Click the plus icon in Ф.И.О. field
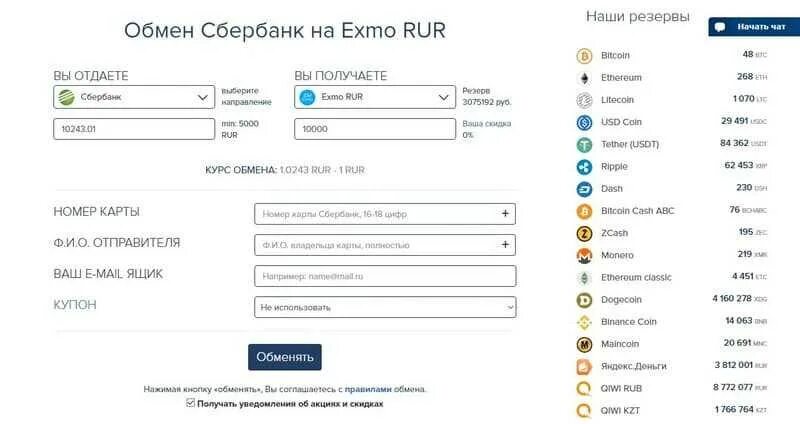Image resolution: width=800 pixels, height=424 pixels. tap(505, 245)
